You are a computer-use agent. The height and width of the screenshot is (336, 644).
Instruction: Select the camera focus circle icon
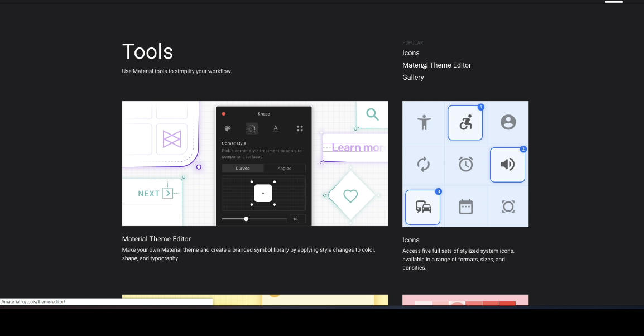coord(508,207)
